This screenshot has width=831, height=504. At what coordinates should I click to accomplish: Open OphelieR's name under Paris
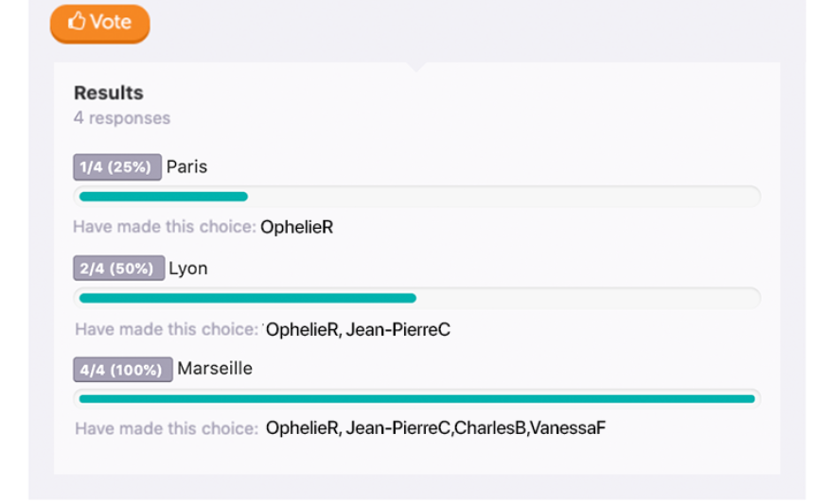coord(296,227)
